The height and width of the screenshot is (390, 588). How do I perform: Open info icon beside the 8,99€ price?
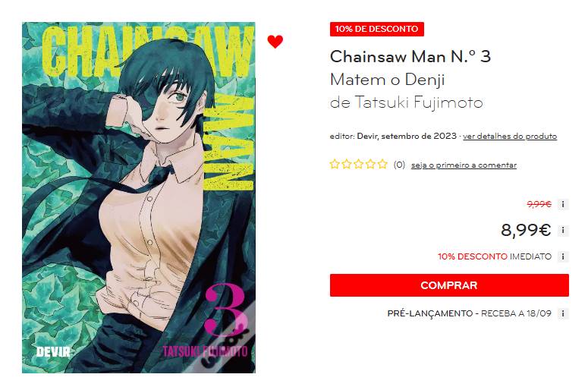tap(563, 231)
